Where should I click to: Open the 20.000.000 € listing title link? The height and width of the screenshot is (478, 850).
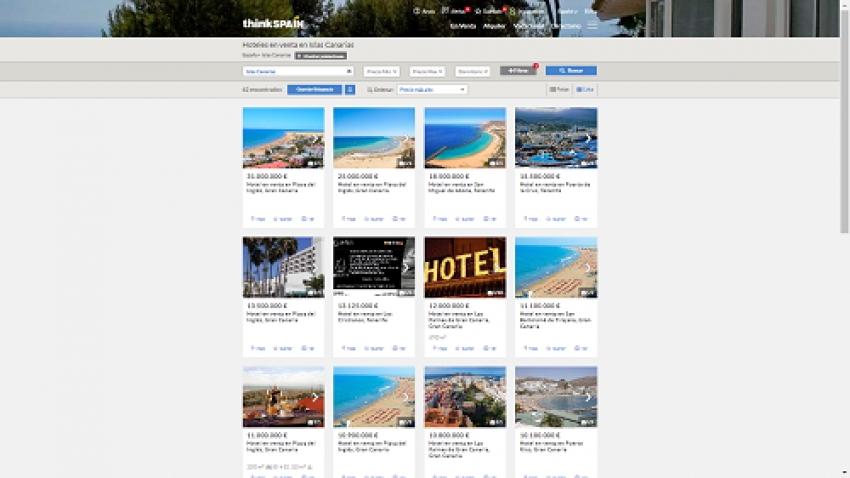click(372, 188)
